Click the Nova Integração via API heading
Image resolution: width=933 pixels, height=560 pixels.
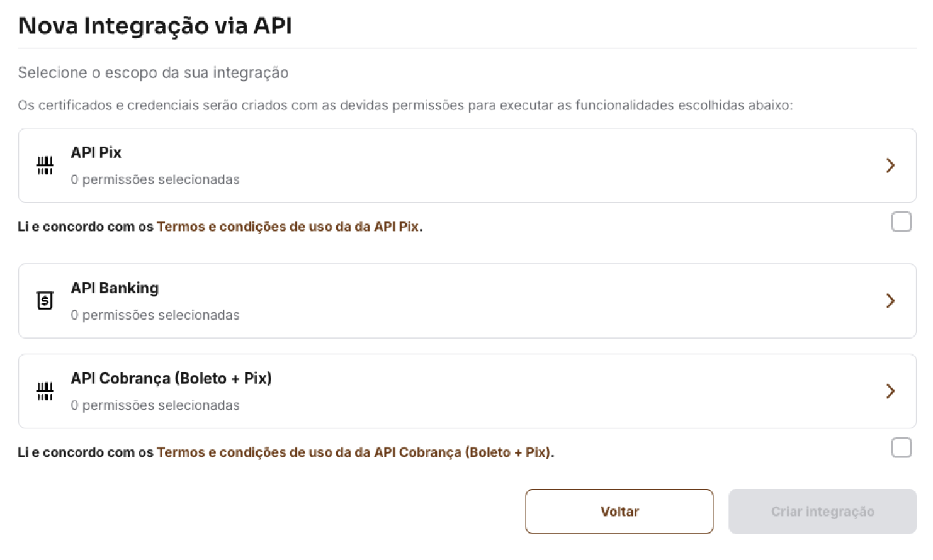pyautogui.click(x=155, y=26)
